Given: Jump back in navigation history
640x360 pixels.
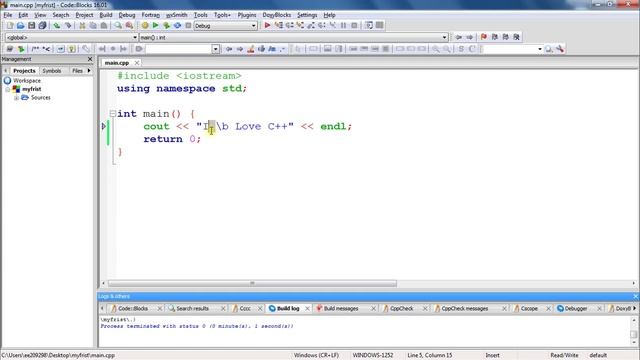Looking at the screenshot, I should click(x=458, y=37).
